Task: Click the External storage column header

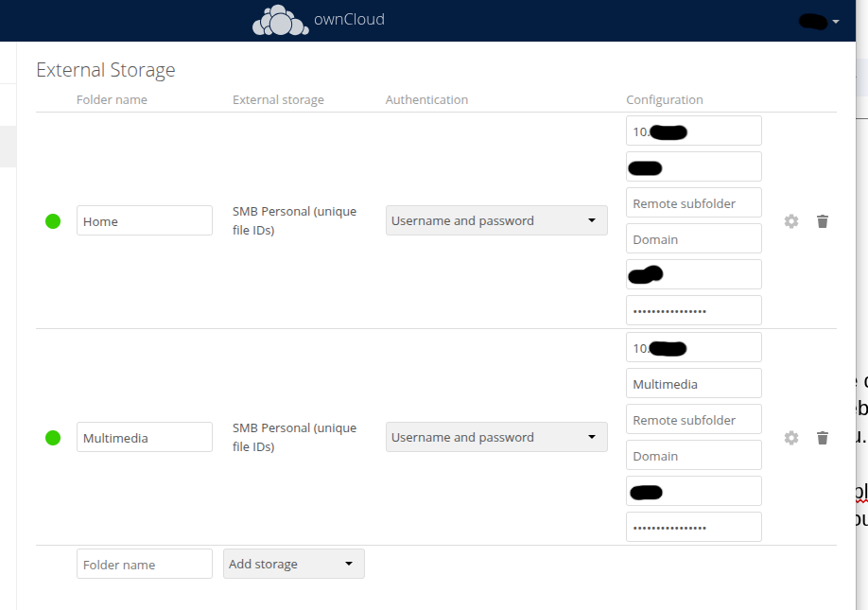Action: coord(278,99)
